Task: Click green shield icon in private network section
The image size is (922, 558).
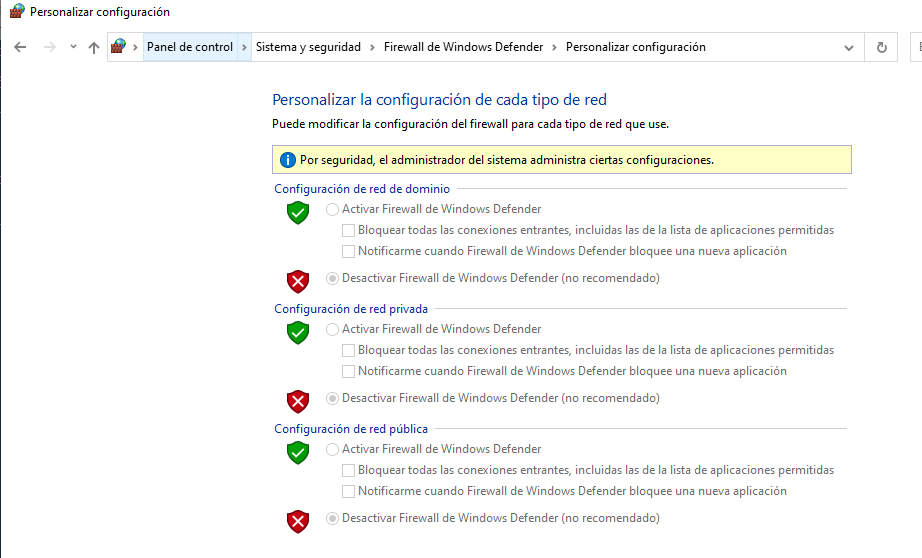Action: [298, 333]
